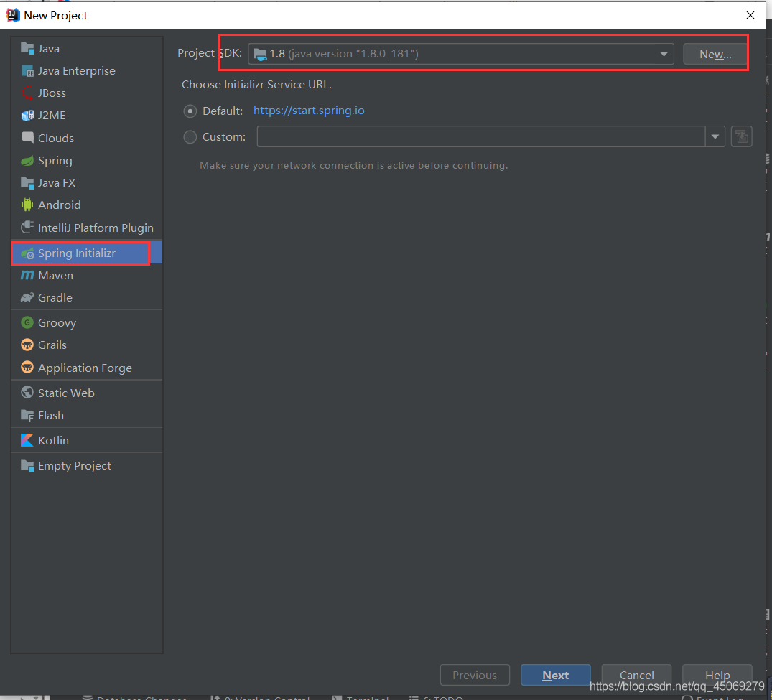Viewport: 772px width, 700px height.
Task: Focus the Custom URL text field
Action: (x=481, y=136)
